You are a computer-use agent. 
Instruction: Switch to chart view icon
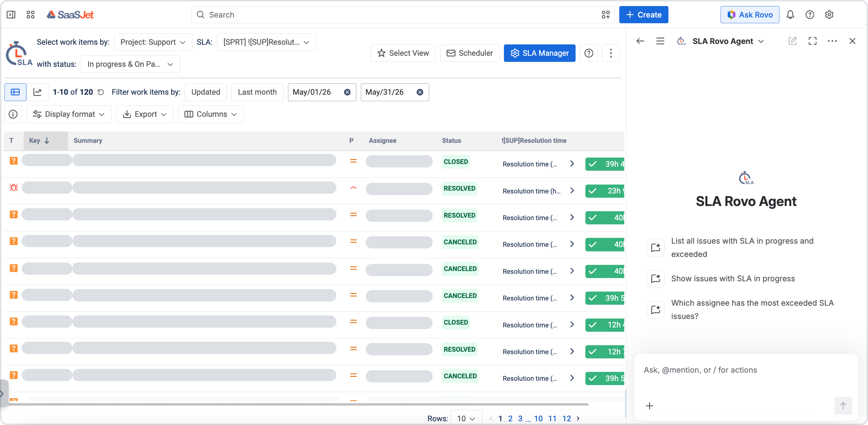tap(37, 92)
